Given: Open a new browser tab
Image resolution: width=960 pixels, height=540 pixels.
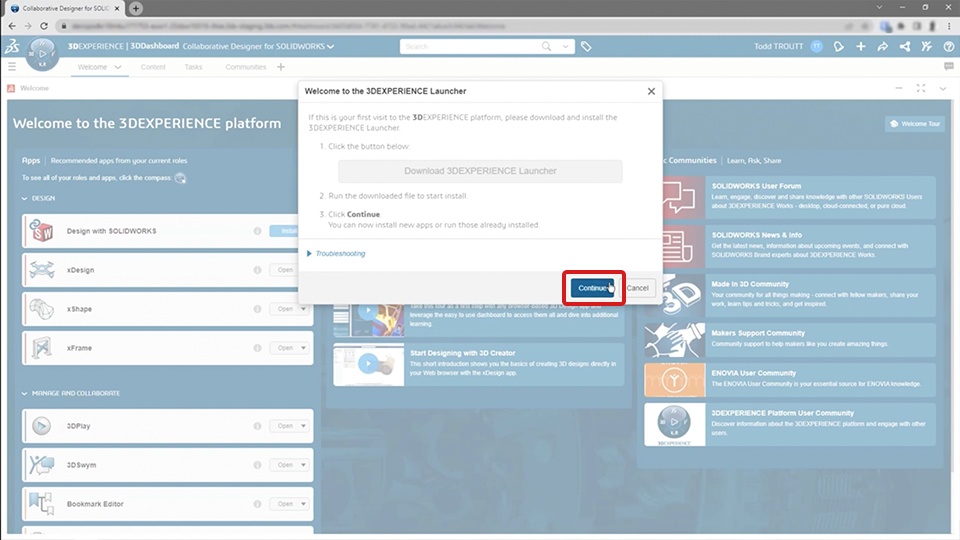Looking at the screenshot, I should [x=136, y=9].
